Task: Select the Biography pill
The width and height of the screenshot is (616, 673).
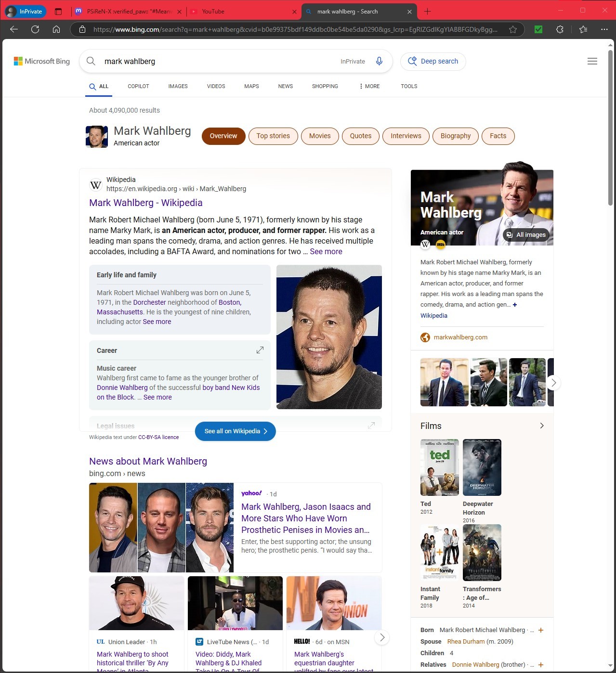Action: click(x=456, y=136)
